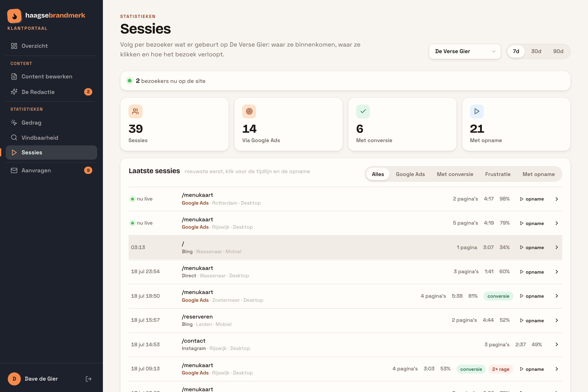Click the 39 Sessies stat value
The height and width of the screenshot is (392, 588).
point(136,129)
